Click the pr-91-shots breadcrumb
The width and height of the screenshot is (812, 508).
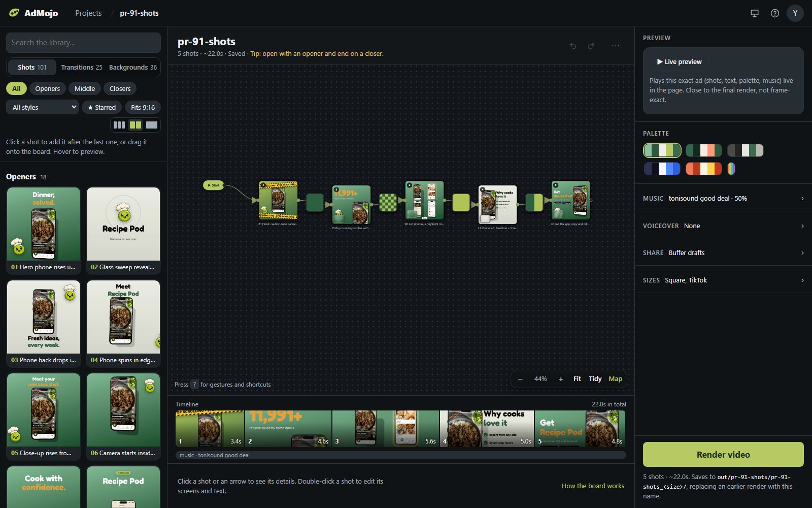(x=139, y=13)
